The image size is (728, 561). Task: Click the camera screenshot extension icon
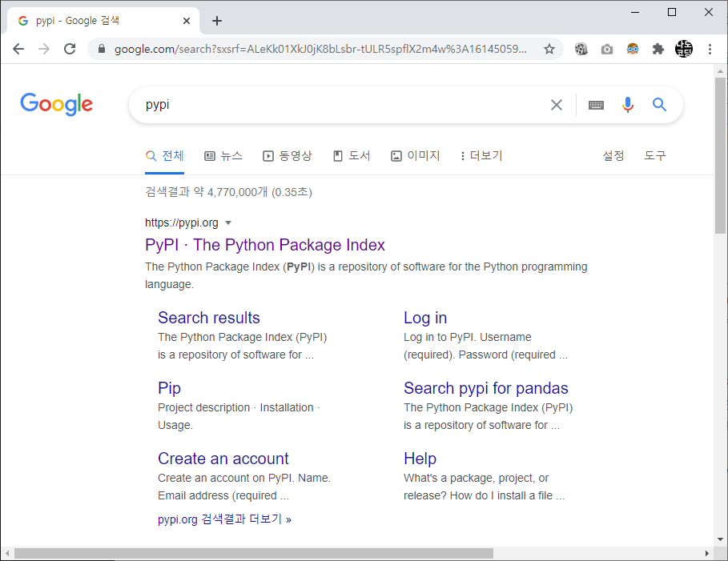tap(607, 49)
